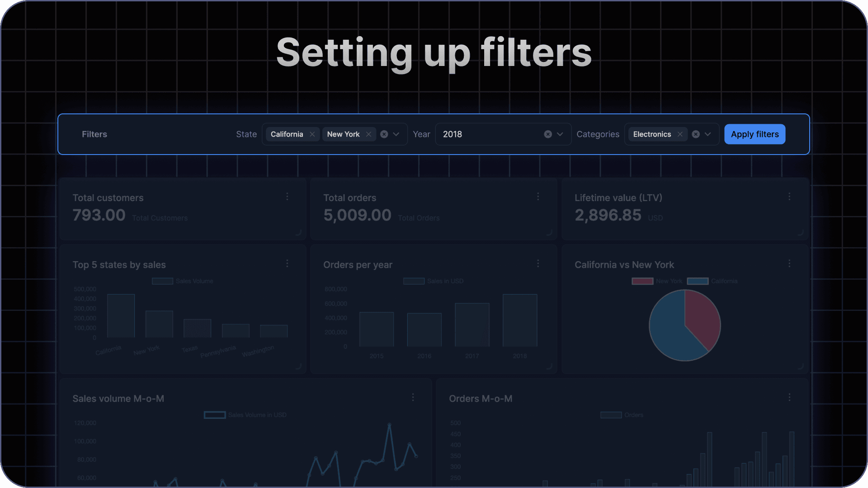Open Sales volume M-o-M chart menu

click(x=413, y=397)
